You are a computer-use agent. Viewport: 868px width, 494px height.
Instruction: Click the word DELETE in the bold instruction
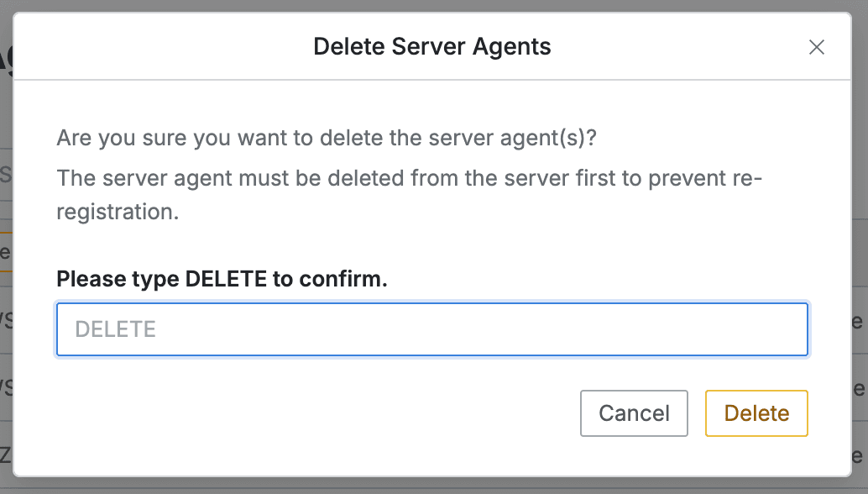(225, 279)
